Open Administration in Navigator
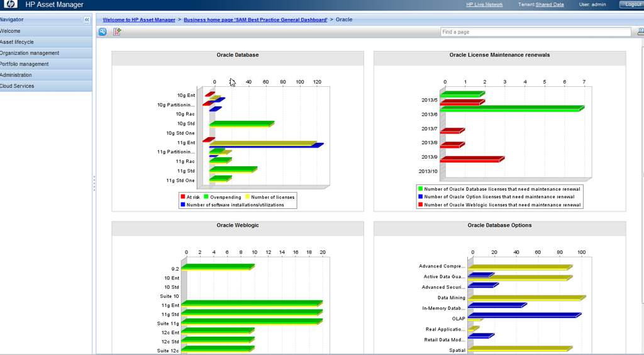Image resolution: width=644 pixels, height=355 pixels. (x=45, y=75)
